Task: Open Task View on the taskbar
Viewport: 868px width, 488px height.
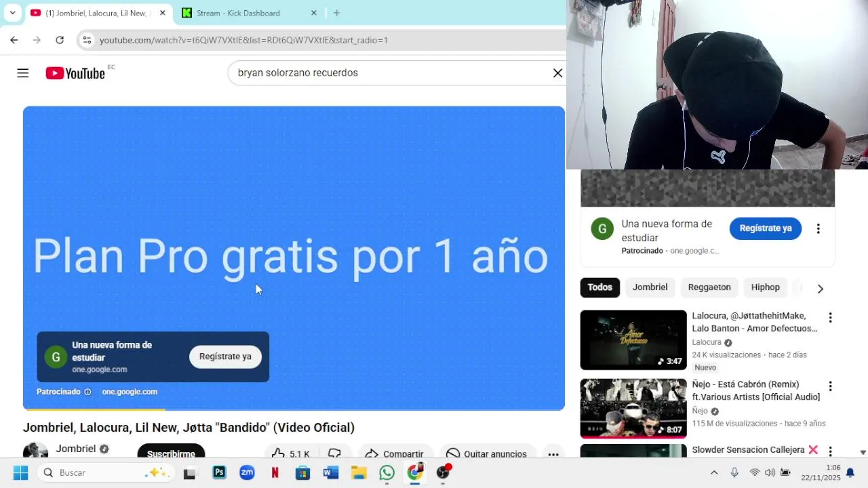Action: 190,472
